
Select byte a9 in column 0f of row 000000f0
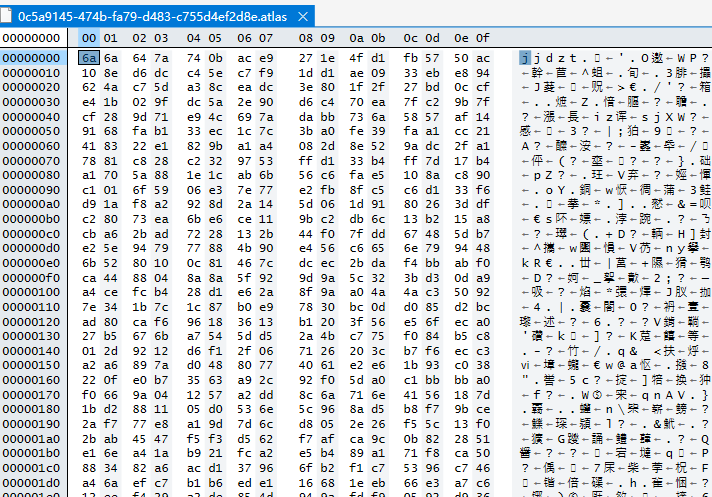coord(483,278)
